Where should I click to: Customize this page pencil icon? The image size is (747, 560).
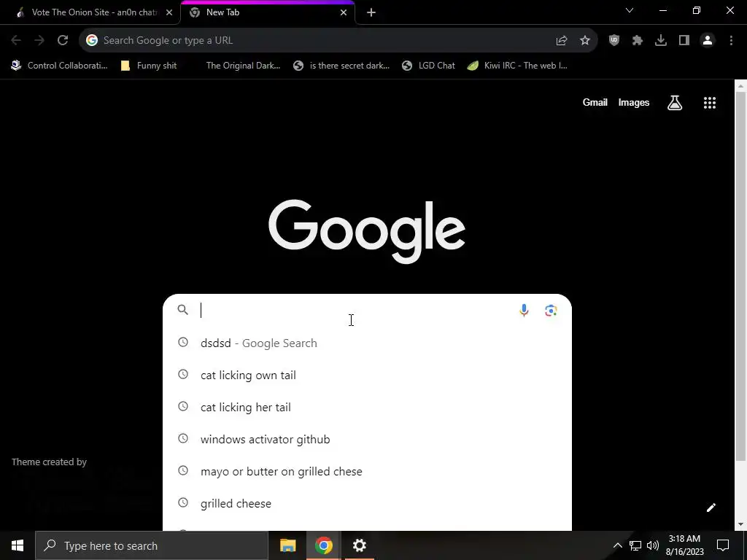point(711,507)
